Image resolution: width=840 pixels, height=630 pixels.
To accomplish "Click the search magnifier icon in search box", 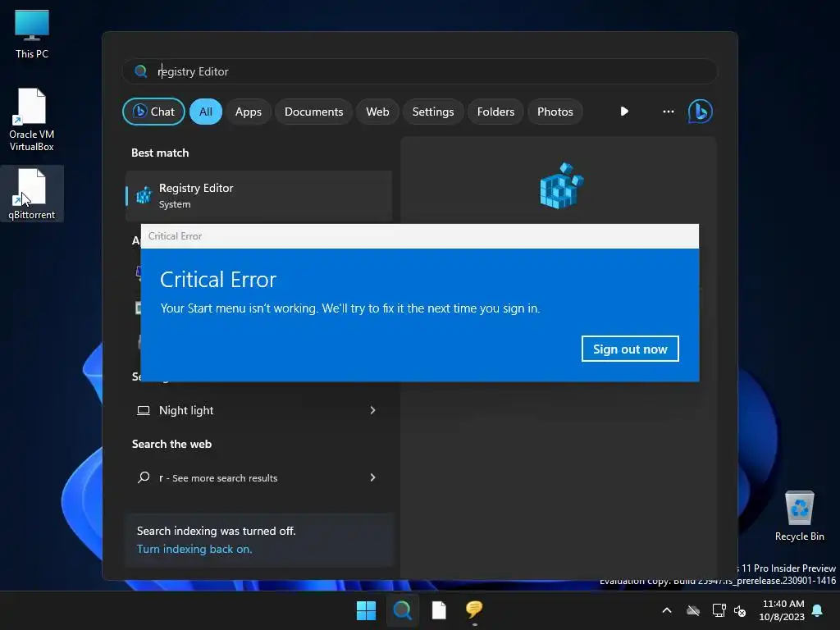I will tap(141, 71).
